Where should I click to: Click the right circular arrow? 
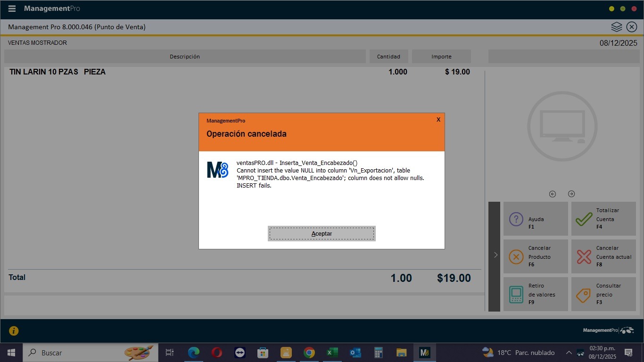[x=571, y=194]
